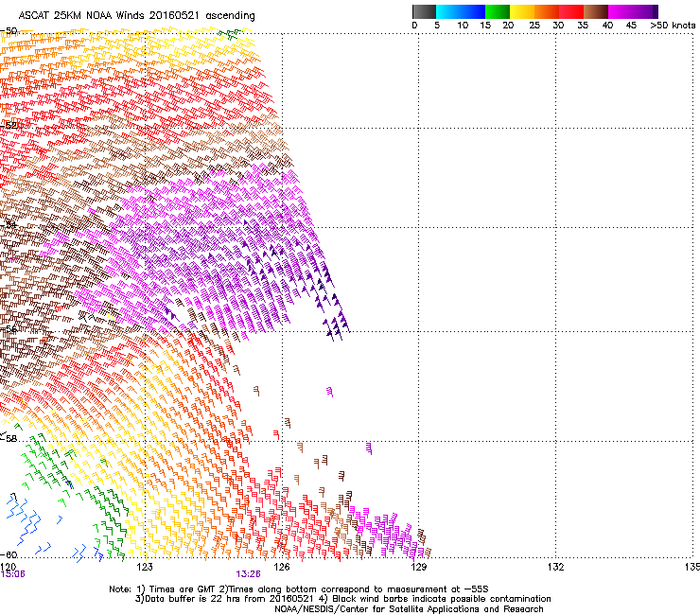
Task: Click the legend scale label "35"
Action: (583, 26)
